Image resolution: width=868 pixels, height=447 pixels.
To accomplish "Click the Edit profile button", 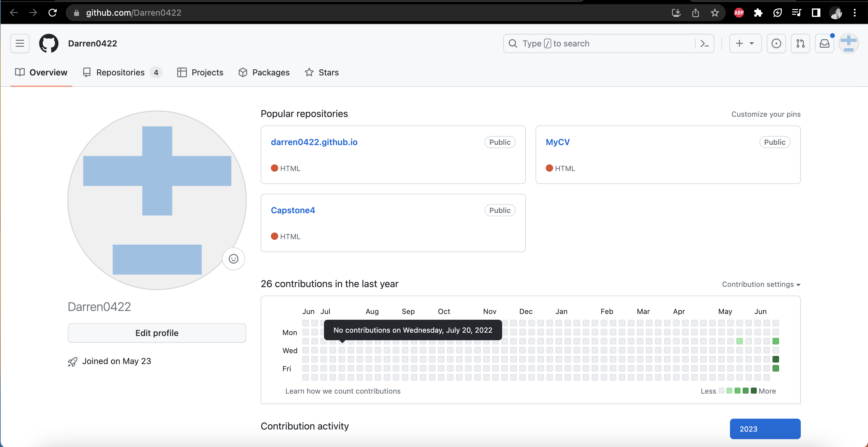I will click(157, 333).
